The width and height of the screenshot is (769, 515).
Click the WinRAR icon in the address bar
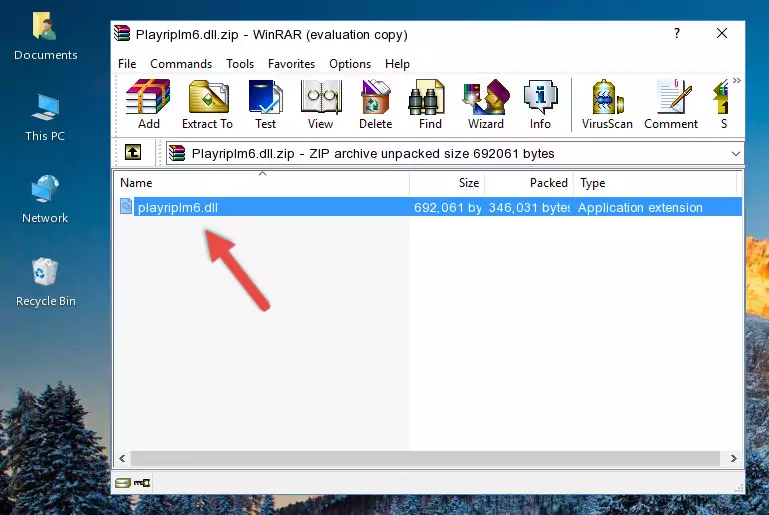(177, 154)
